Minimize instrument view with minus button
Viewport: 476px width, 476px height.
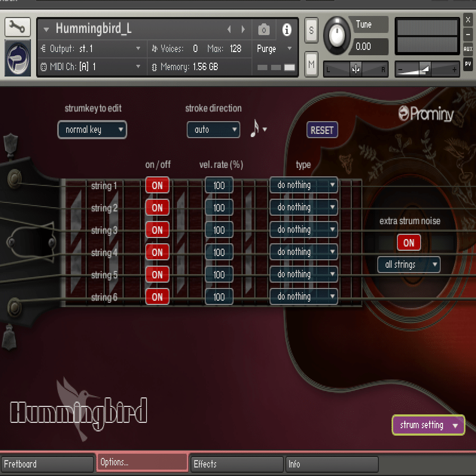tap(468, 35)
